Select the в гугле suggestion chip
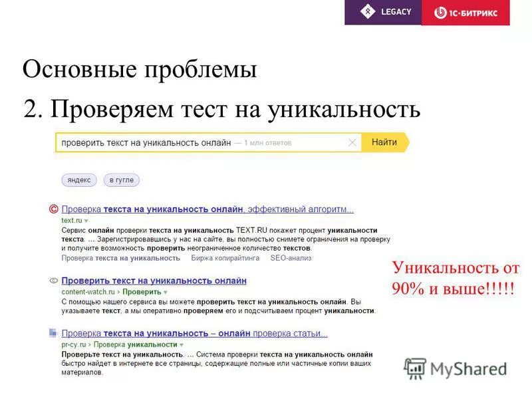Screen dimensions: 532x399 [122, 180]
